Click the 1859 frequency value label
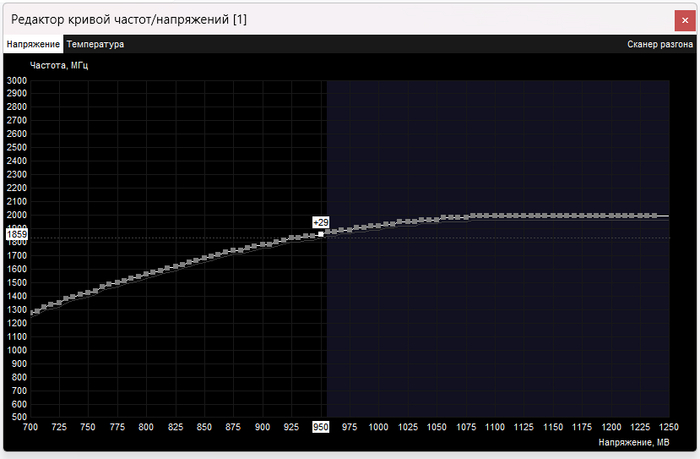 (17, 234)
